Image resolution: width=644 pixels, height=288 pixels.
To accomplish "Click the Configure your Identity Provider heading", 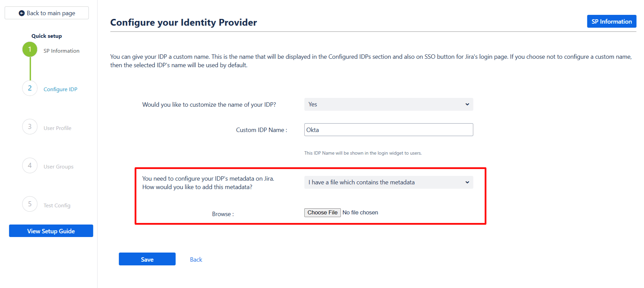I will click(183, 22).
